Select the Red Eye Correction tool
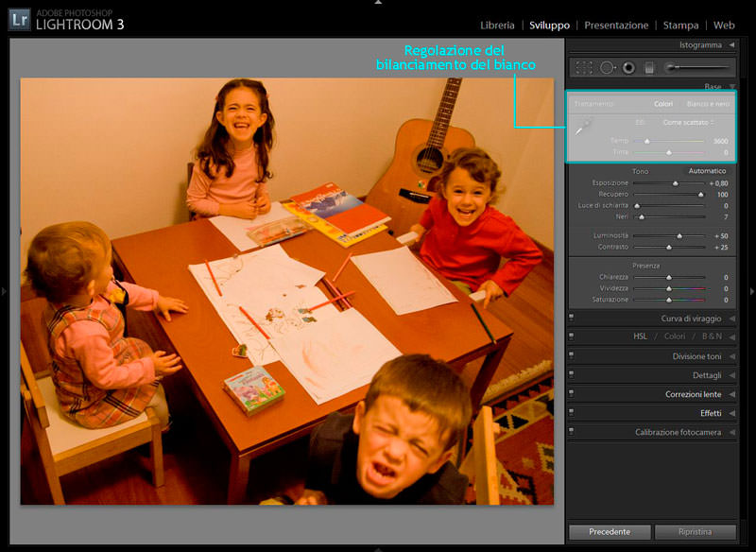The height and width of the screenshot is (552, 756). click(628, 67)
